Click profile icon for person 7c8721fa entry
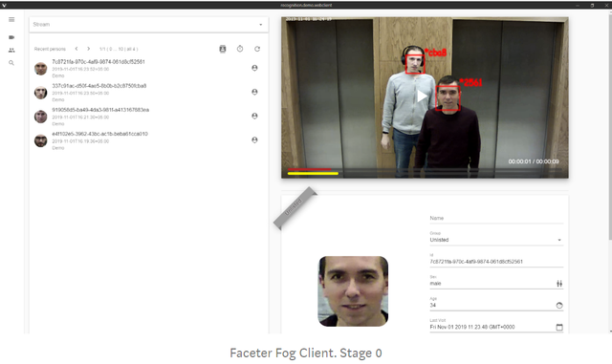612x364 pixels. pos(254,68)
